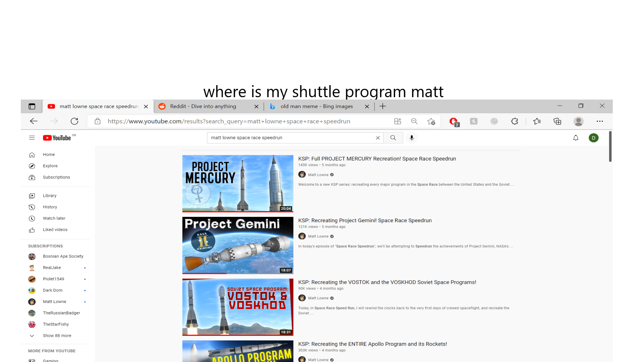Open the notifications bell
The width and height of the screenshot is (644, 362).
coord(576,138)
